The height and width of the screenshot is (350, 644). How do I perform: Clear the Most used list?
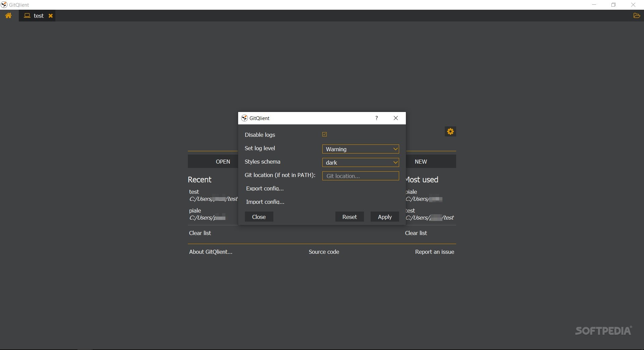click(416, 233)
